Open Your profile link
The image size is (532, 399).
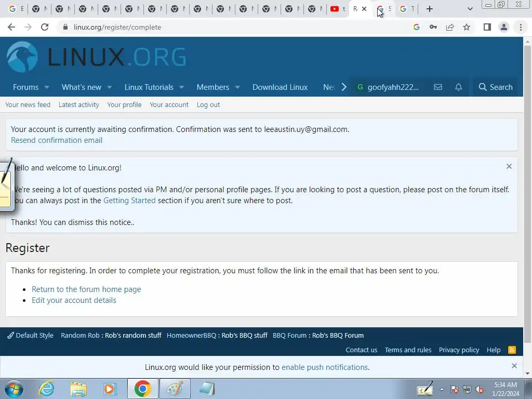pos(124,105)
